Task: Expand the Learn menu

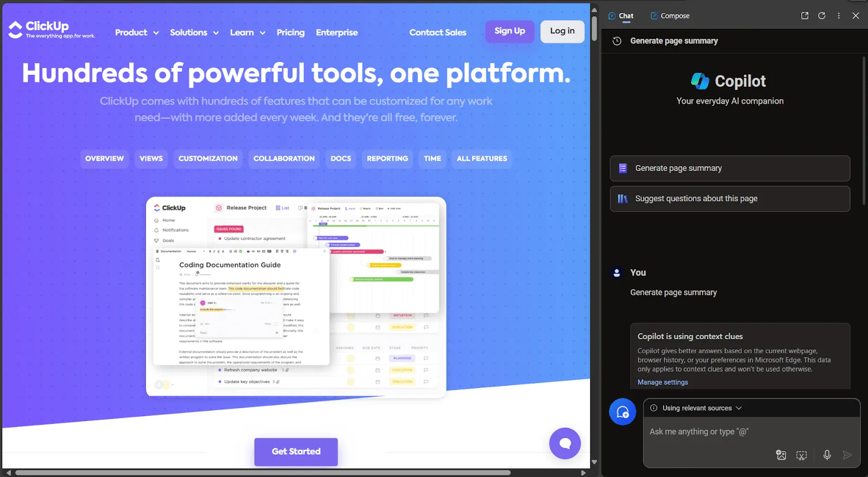Action: tap(247, 33)
